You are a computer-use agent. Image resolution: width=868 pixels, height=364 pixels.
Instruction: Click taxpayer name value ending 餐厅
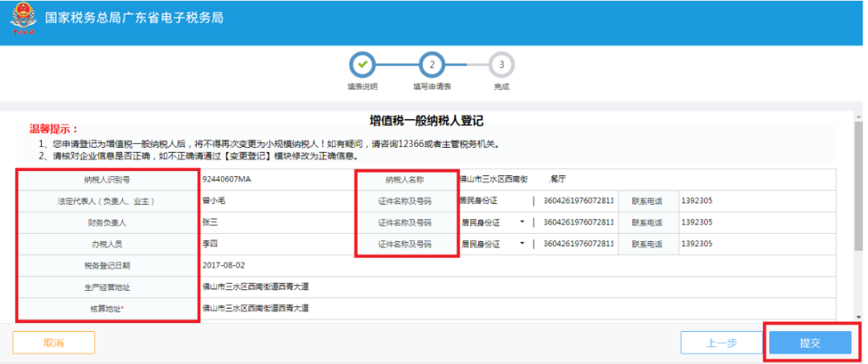point(513,179)
